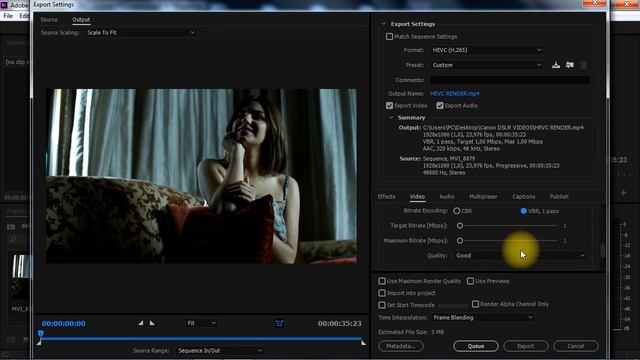Uncheck Export Video checkbox
Viewport: 640px width, 360px height.
click(x=389, y=105)
